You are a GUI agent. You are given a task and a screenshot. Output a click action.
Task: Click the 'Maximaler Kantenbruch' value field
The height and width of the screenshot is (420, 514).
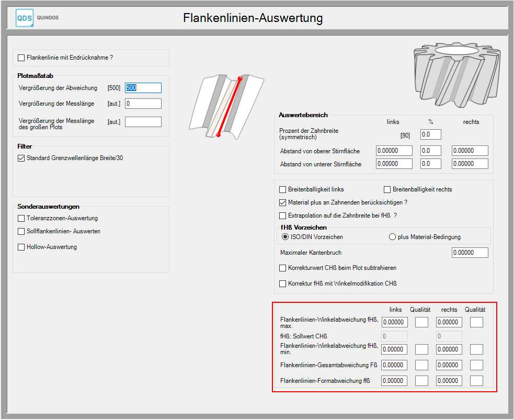[470, 253]
